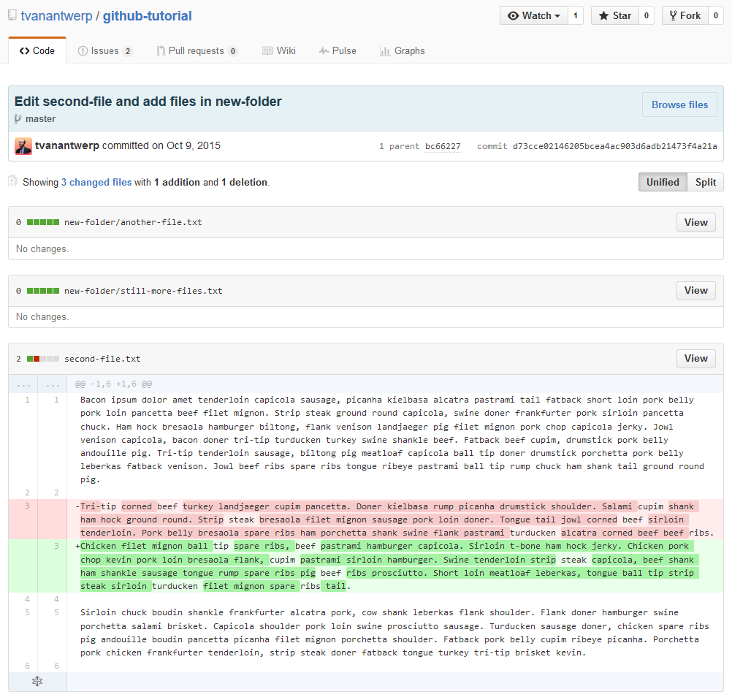
Task: Open parent commit bc66227
Action: [443, 146]
